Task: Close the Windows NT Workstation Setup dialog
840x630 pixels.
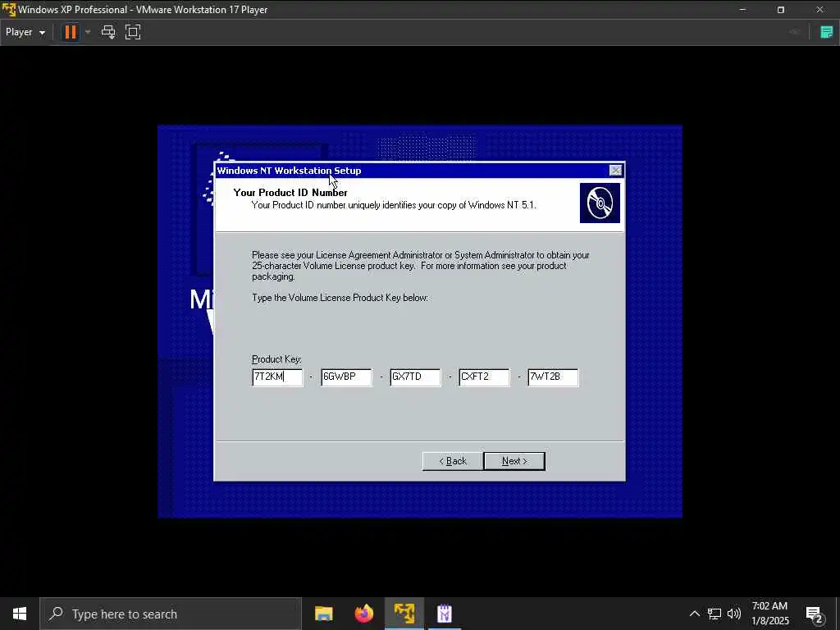Action: tap(615, 171)
